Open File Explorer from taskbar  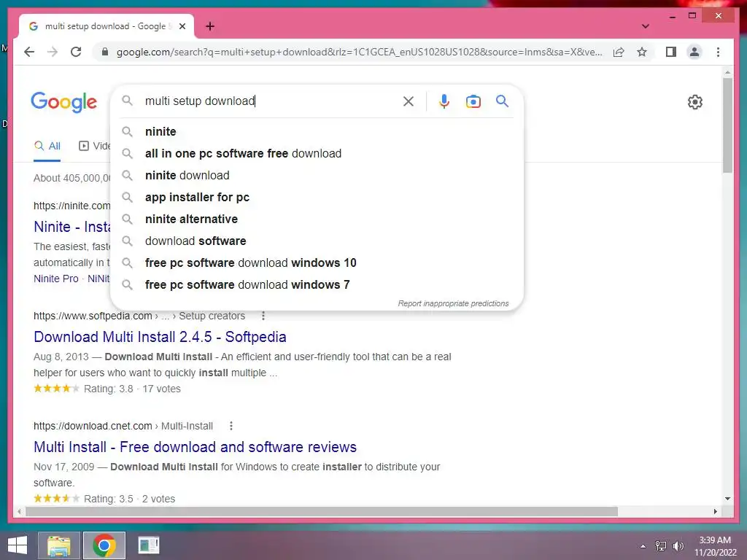(x=58, y=545)
